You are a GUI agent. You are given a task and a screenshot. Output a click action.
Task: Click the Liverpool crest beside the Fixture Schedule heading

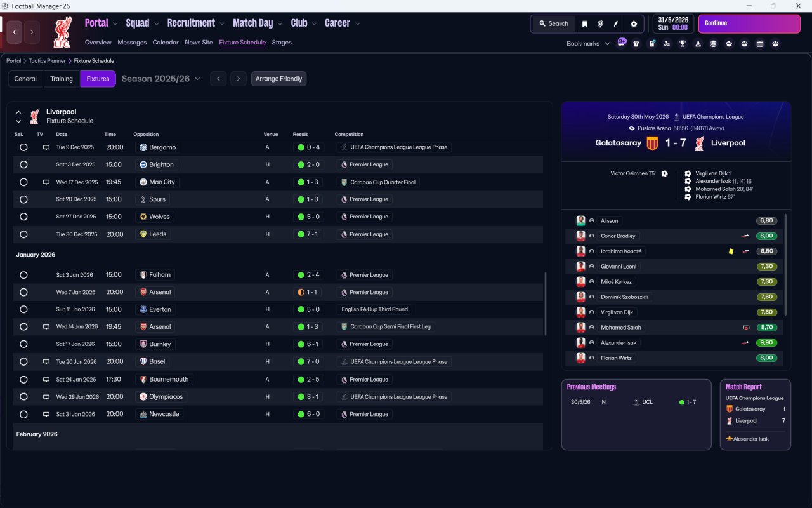(34, 116)
